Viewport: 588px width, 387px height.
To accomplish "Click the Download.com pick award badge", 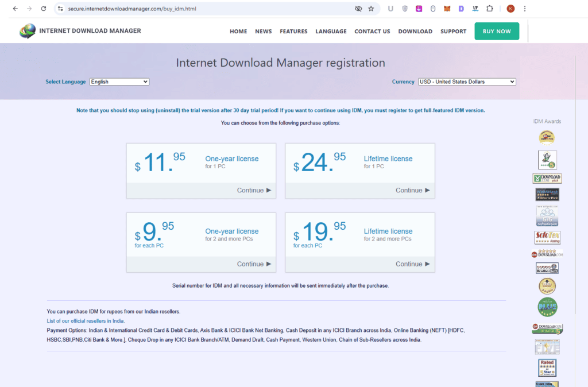I will 547,179.
